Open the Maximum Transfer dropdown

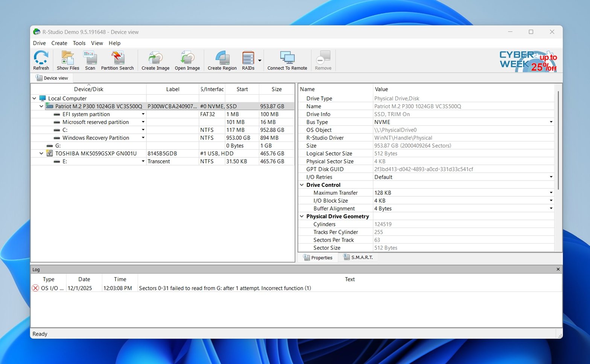pyautogui.click(x=551, y=193)
